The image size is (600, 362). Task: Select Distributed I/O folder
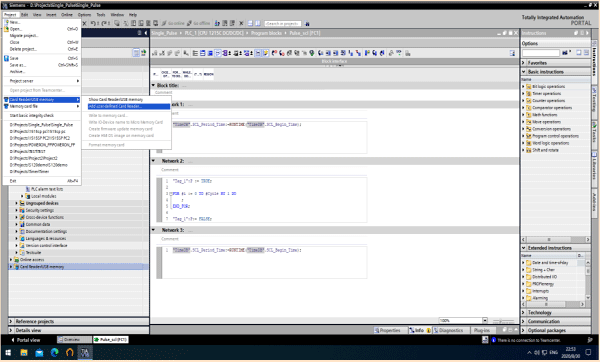tap(544, 277)
